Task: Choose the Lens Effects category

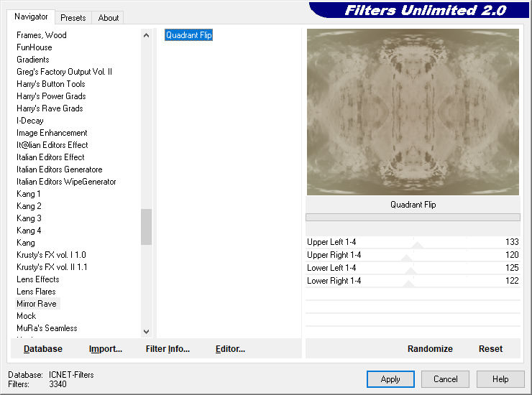Action: pyautogui.click(x=38, y=279)
